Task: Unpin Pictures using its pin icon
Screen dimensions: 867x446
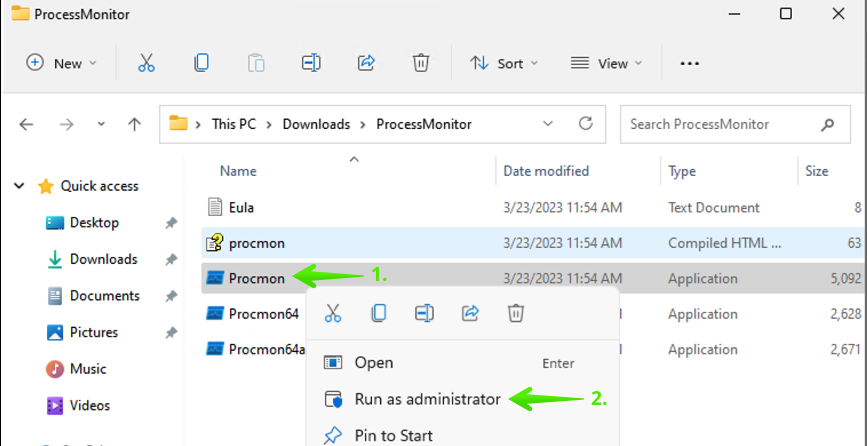Action: pyautogui.click(x=171, y=332)
